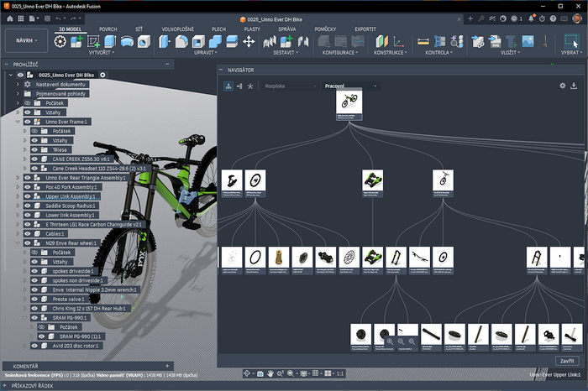Hide Unno Ever Frame:1 component visibility
588x391 pixels.
coord(28,122)
